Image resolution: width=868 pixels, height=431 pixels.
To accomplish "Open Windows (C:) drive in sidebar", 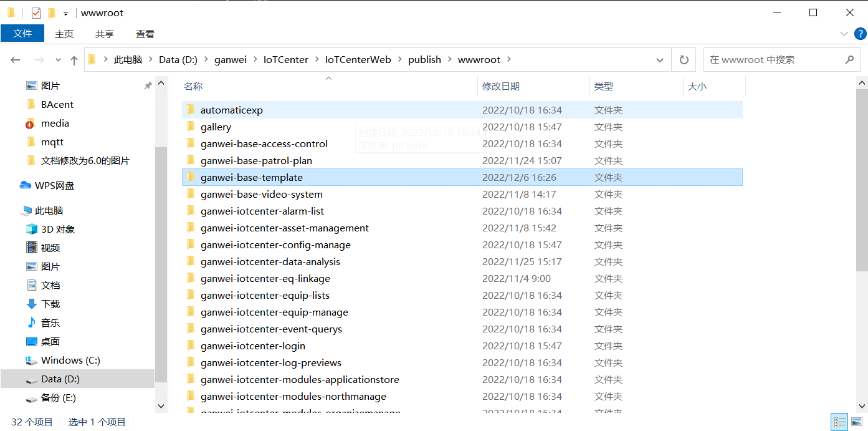I will click(70, 361).
